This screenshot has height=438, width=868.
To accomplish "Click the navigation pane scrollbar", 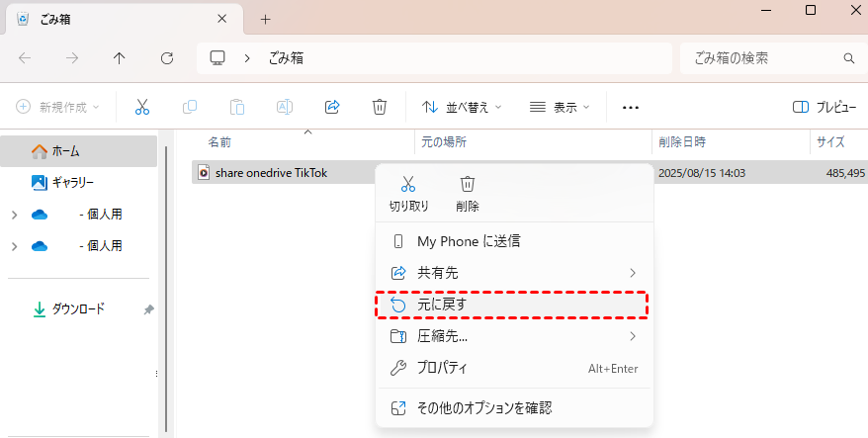I will click(x=167, y=288).
